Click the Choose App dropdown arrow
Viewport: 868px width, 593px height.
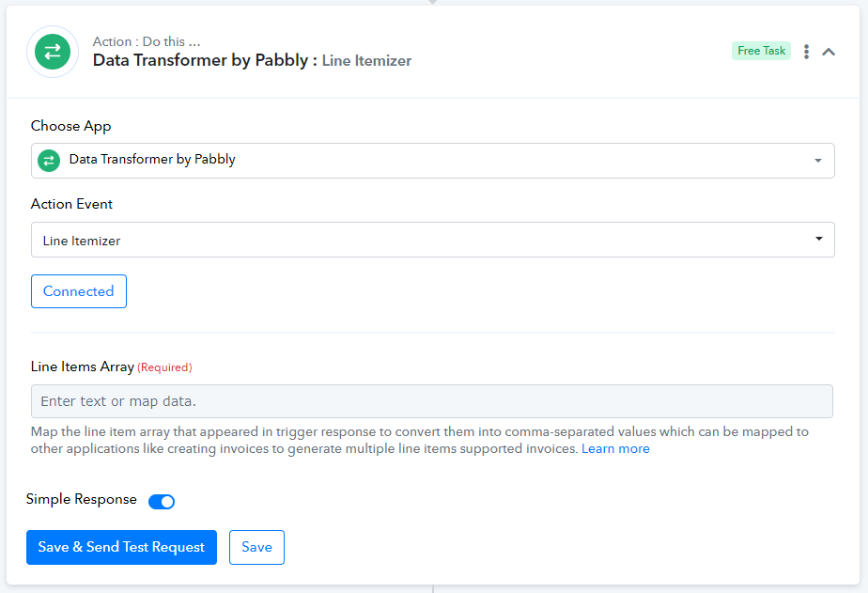[818, 161]
